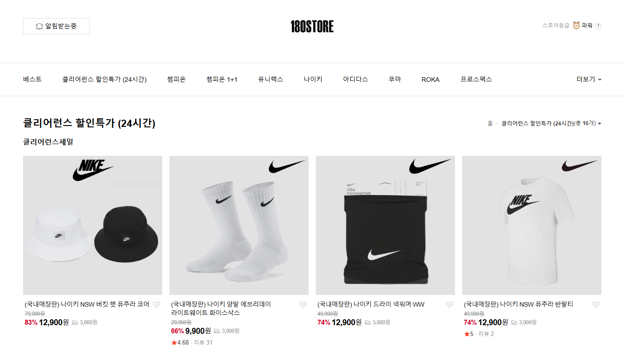Toggle wishlist heart for neck warmer

coord(449,305)
